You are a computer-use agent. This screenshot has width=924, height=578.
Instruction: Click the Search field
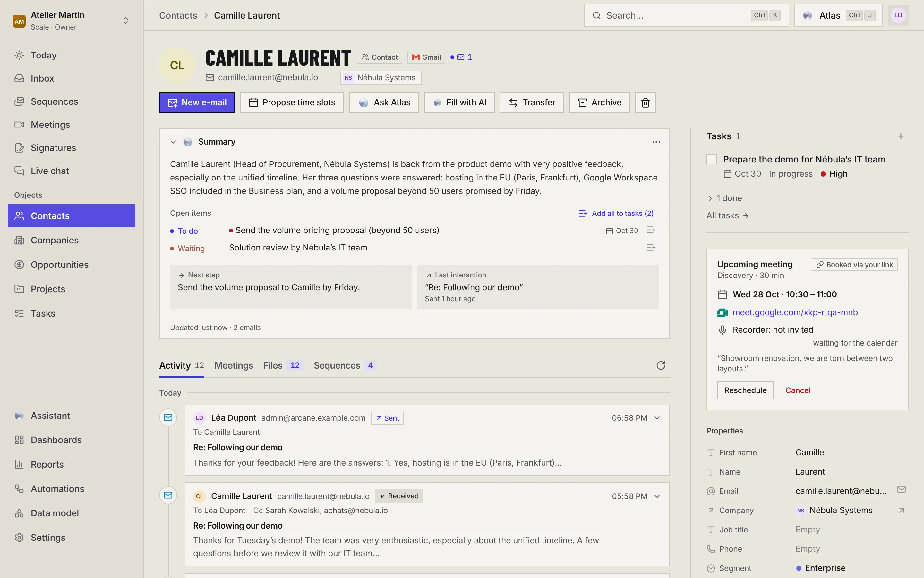click(686, 15)
